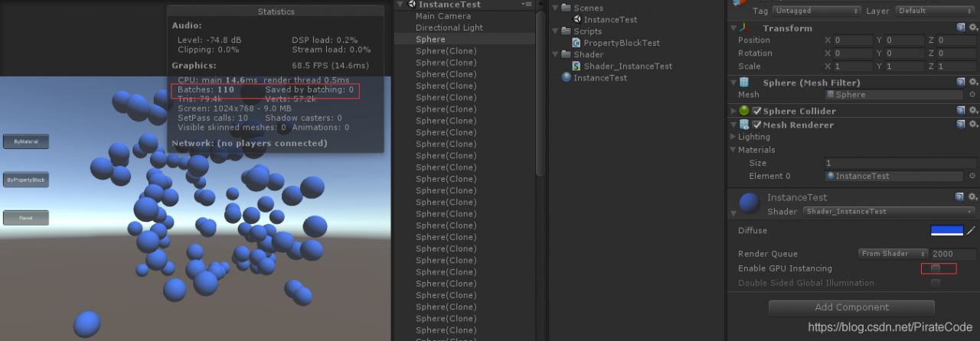
Task: Select the PropertyBlockTest C# script icon
Action: click(x=577, y=43)
